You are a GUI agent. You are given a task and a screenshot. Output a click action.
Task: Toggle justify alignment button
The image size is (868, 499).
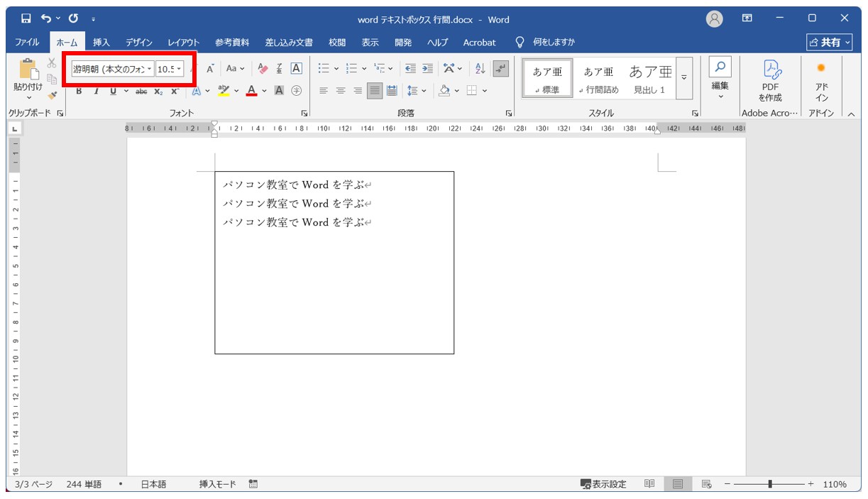pyautogui.click(x=374, y=91)
